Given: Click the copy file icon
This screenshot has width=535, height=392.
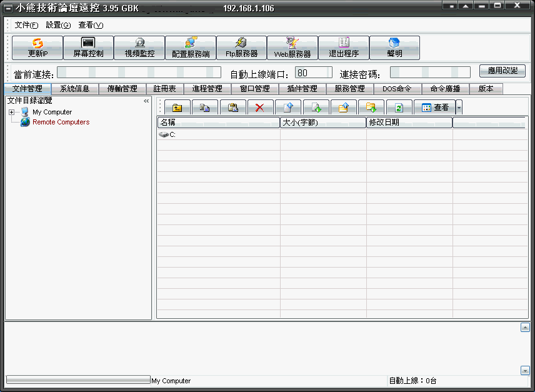Looking at the screenshot, I should pyautogui.click(x=204, y=108).
